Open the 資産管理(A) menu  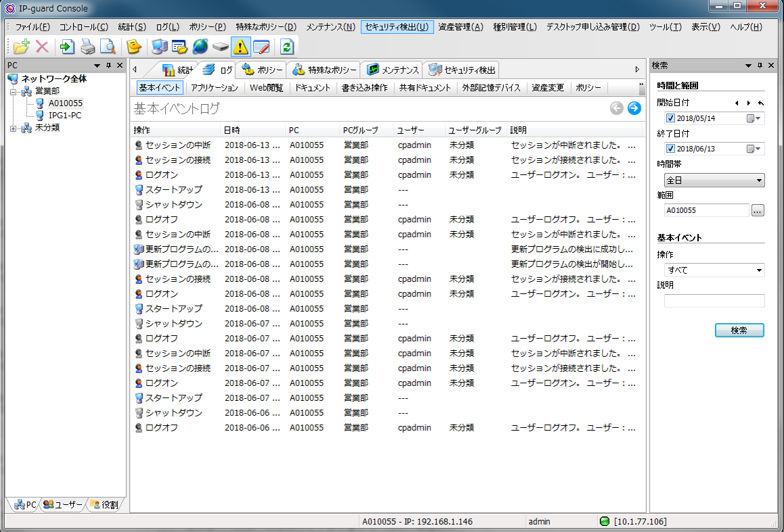click(x=460, y=27)
